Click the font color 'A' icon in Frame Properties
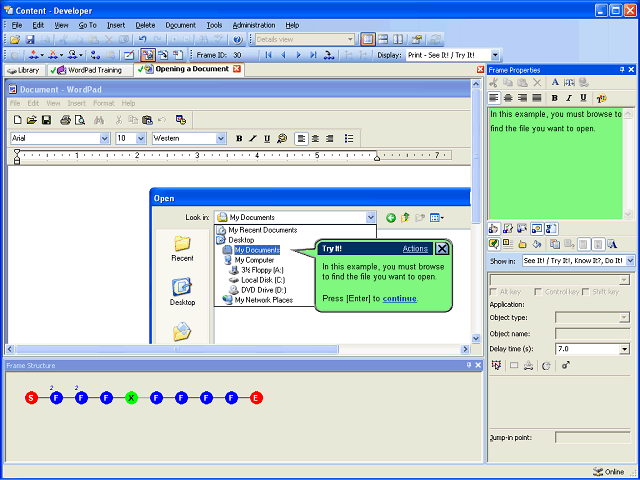Image resolution: width=640 pixels, height=480 pixels. [555, 83]
